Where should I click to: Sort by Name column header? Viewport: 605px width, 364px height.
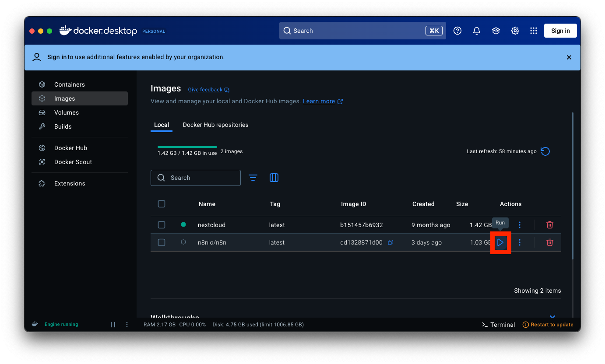pyautogui.click(x=207, y=204)
